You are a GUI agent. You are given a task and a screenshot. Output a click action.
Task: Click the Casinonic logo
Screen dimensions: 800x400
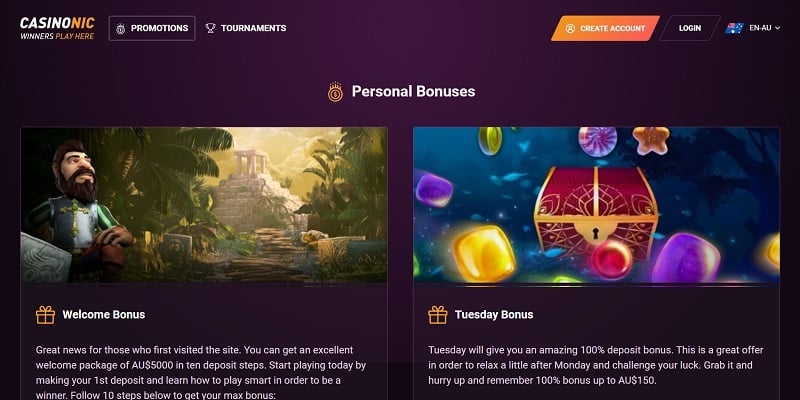click(57, 28)
